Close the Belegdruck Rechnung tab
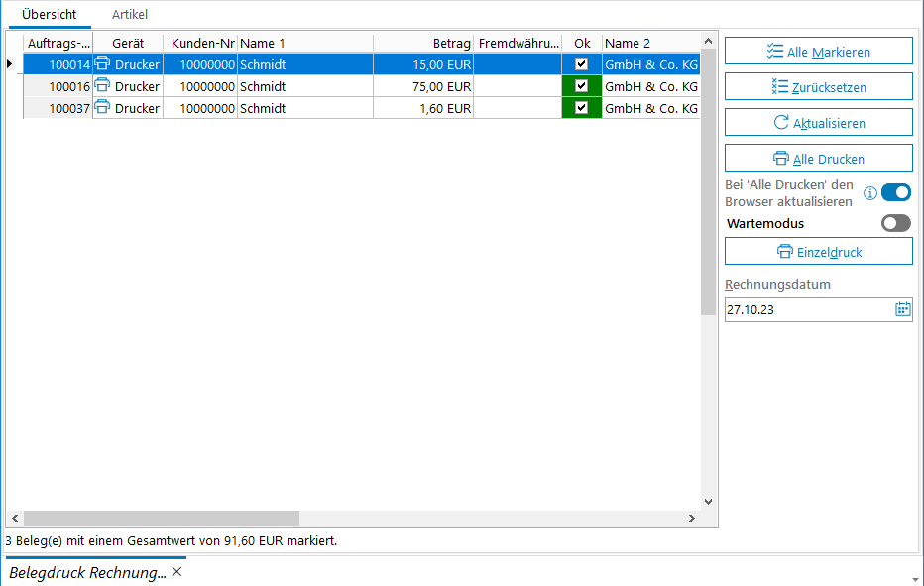Viewport: 924px width, 586px height. 177,572
